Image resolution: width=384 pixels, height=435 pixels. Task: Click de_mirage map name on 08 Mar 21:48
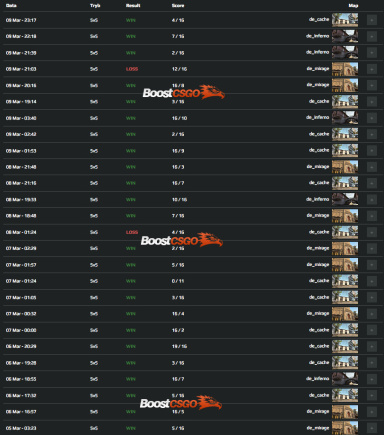click(x=318, y=167)
